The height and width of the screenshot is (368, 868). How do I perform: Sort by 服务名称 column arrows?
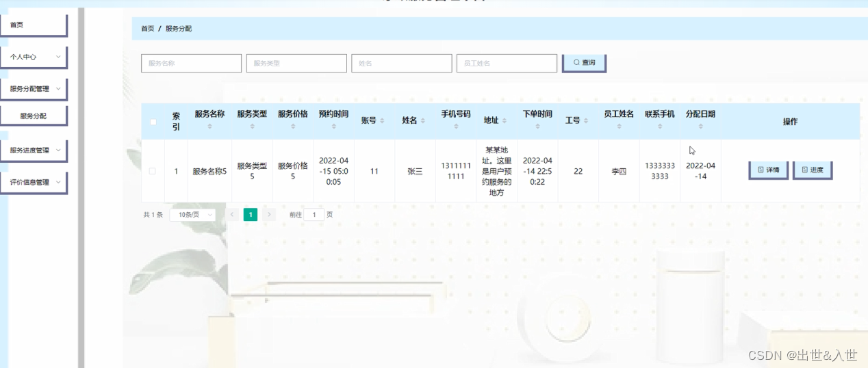209,127
